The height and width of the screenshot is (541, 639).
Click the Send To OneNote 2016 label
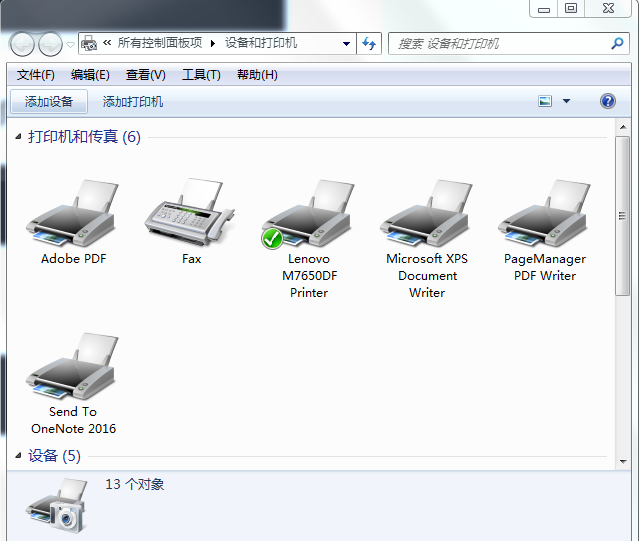[73, 420]
